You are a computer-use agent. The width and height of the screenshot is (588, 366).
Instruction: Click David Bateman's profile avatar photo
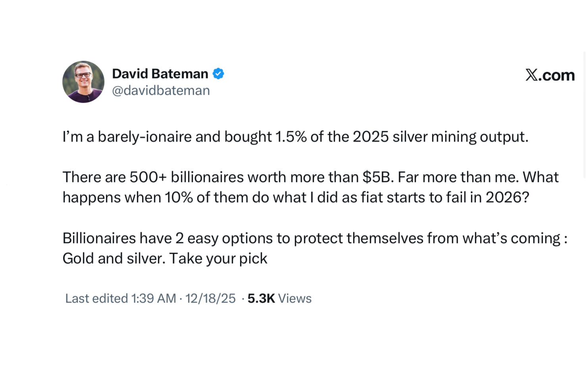click(83, 82)
